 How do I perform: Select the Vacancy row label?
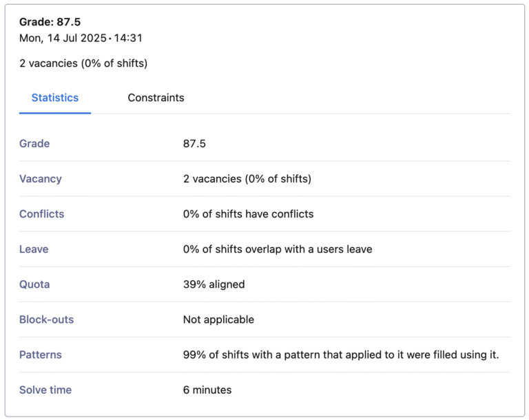point(41,179)
